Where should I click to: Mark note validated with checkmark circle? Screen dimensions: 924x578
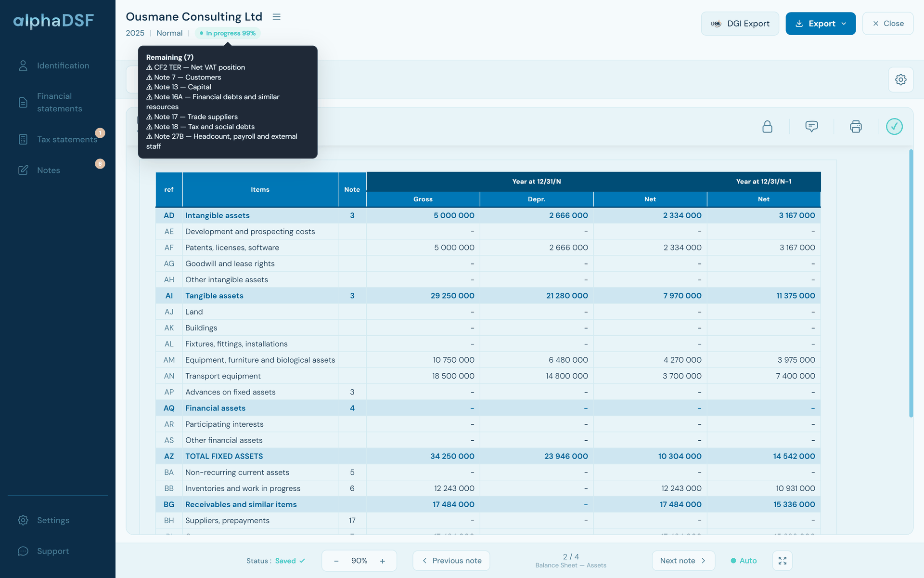[894, 127]
